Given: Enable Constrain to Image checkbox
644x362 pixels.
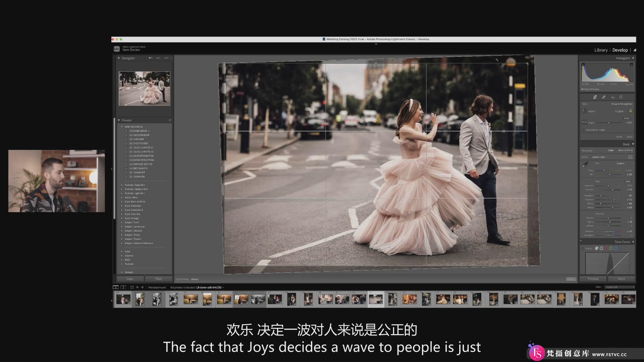Looking at the screenshot, I should (584, 130).
